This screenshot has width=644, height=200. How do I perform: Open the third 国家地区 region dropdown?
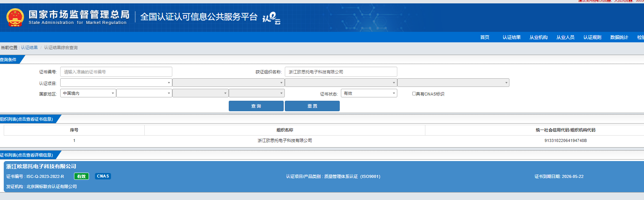[x=200, y=93]
